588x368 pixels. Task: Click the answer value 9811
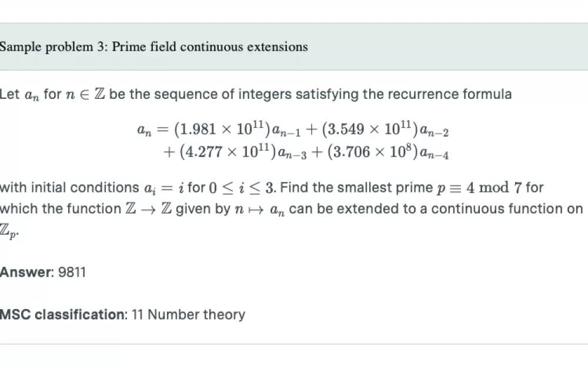[72, 272]
